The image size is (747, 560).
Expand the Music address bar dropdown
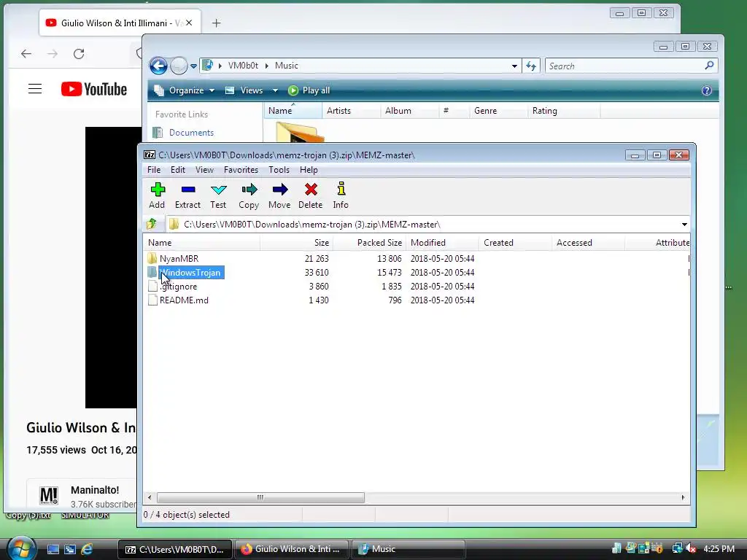pyautogui.click(x=514, y=66)
